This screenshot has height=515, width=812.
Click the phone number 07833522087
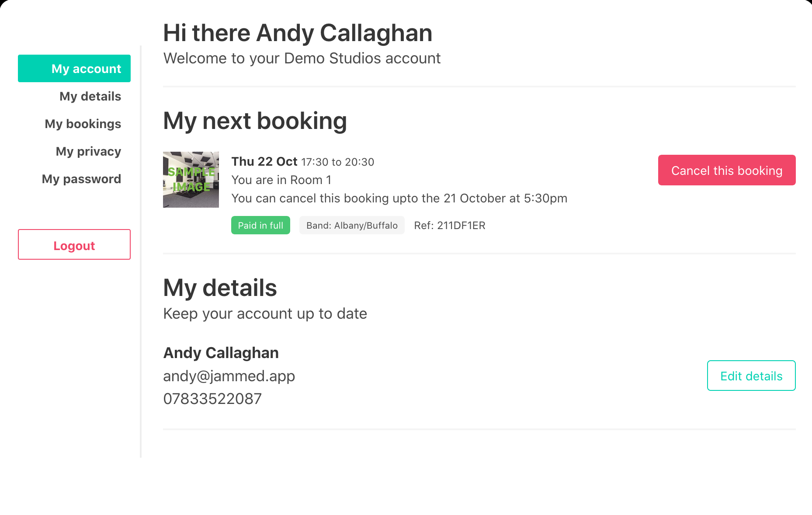pos(212,399)
